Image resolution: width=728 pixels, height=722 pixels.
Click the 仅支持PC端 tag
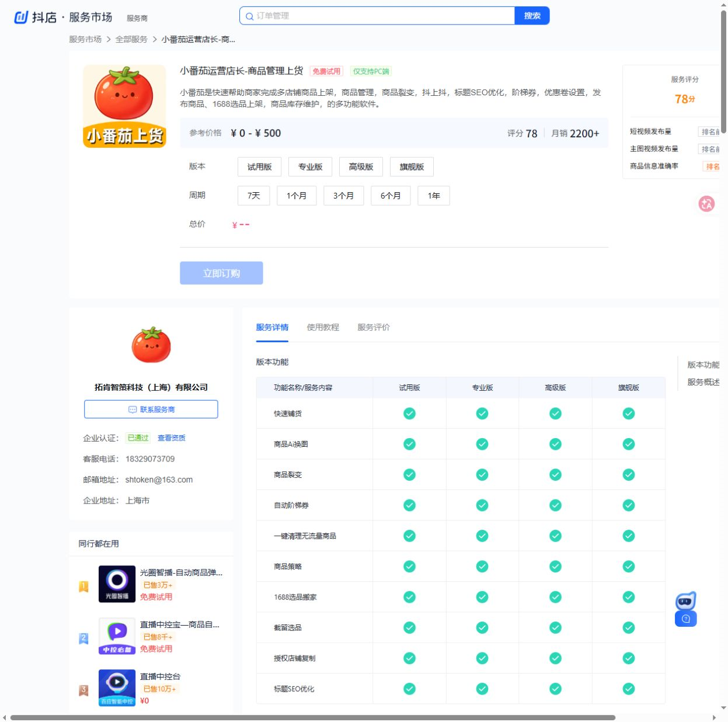(x=371, y=71)
